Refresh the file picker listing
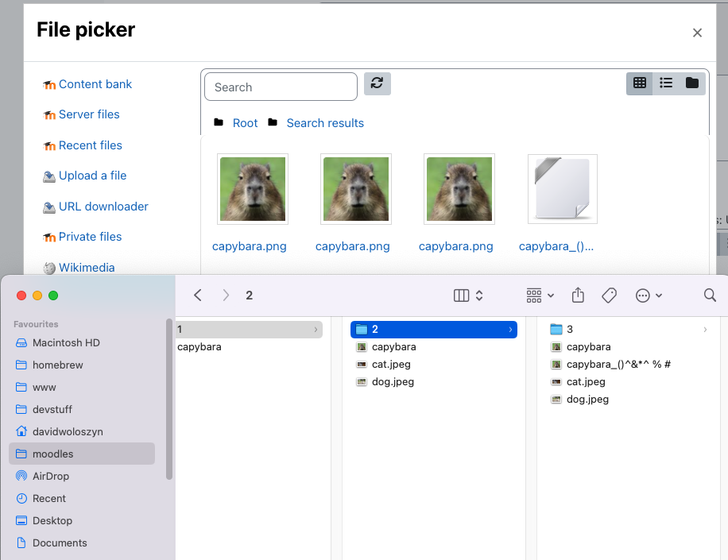The height and width of the screenshot is (560, 728). point(377,83)
